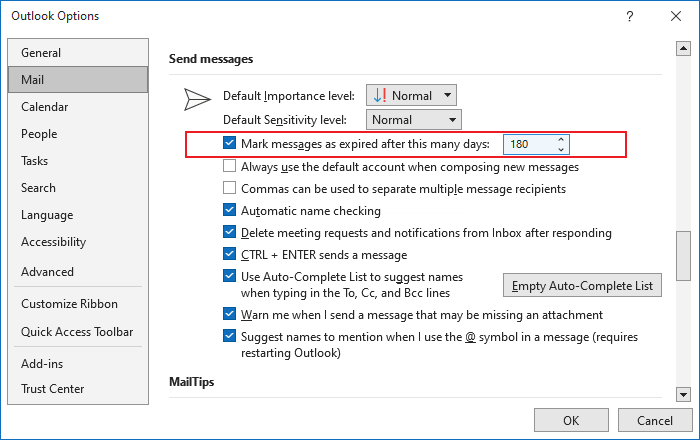Click the scrollbar down arrow

point(683,394)
